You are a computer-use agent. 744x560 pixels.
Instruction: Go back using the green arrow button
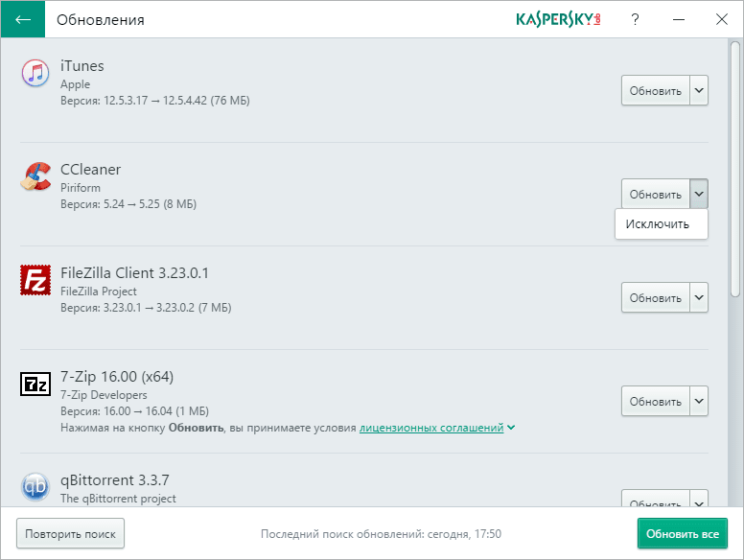23,19
